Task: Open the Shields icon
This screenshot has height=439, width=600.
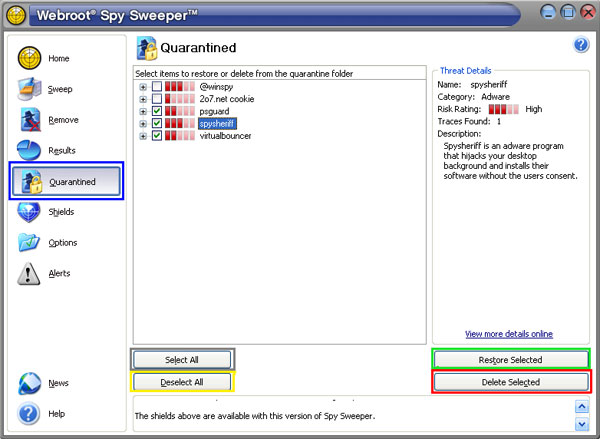Action: pos(29,212)
